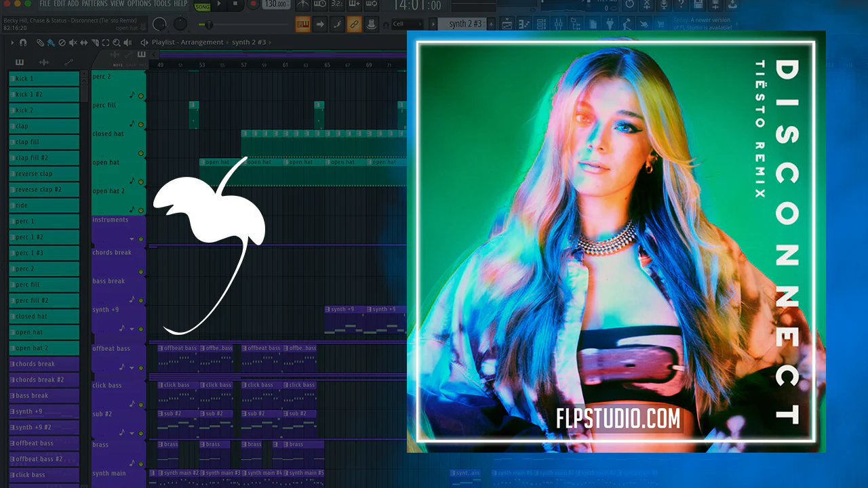The height and width of the screenshot is (488, 868).
Task: Click the main volume knob
Action: (x=159, y=24)
